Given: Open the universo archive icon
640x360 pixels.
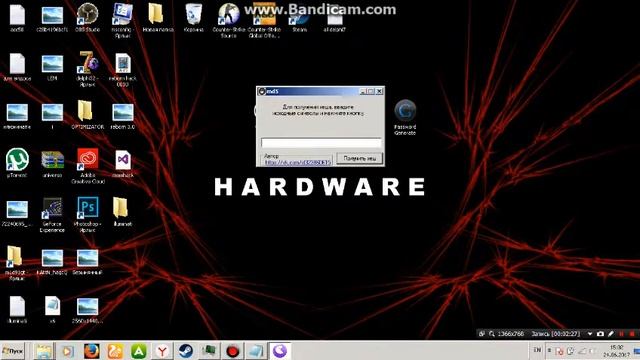Looking at the screenshot, I should [52, 164].
